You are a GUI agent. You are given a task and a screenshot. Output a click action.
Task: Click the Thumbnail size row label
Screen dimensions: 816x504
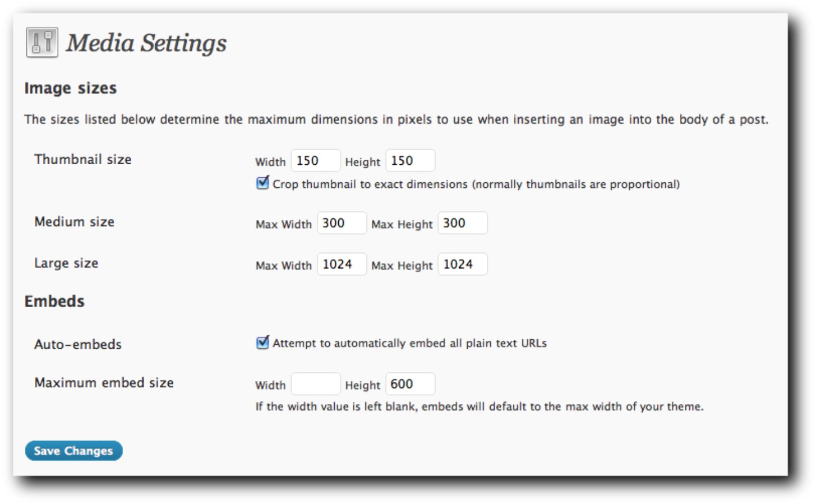pos(83,159)
